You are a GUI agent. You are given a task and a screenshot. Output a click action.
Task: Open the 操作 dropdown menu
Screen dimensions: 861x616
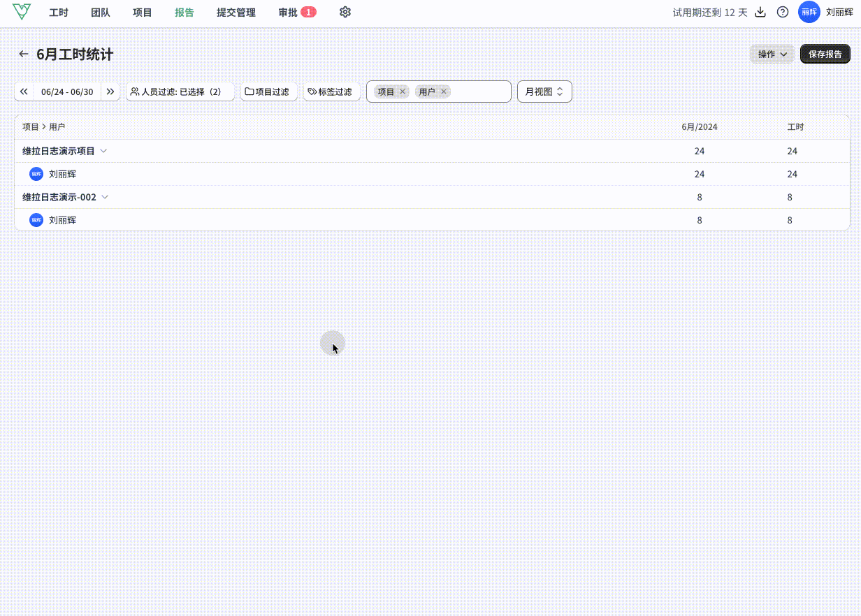(772, 54)
